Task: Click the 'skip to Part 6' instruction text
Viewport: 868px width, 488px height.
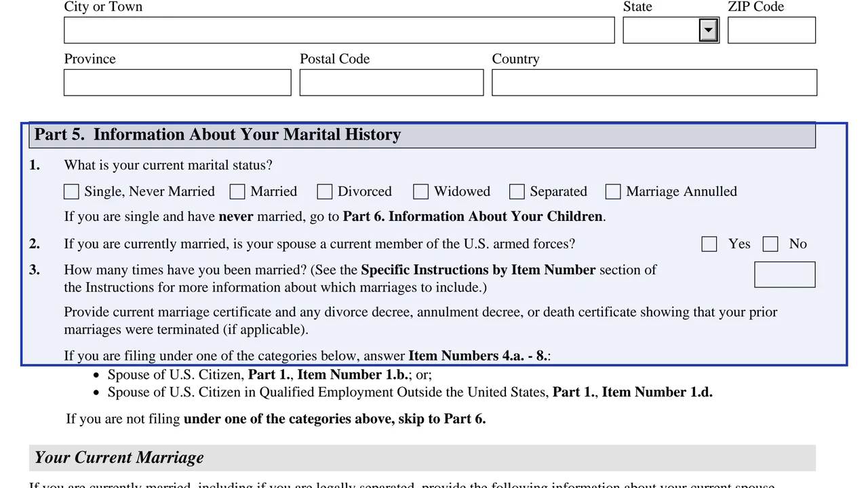Action: tap(276, 419)
